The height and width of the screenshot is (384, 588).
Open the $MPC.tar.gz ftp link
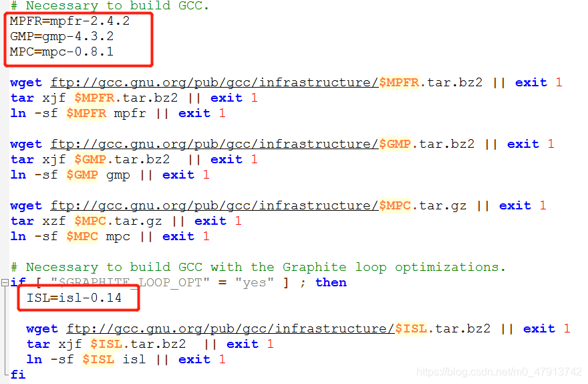(214, 205)
